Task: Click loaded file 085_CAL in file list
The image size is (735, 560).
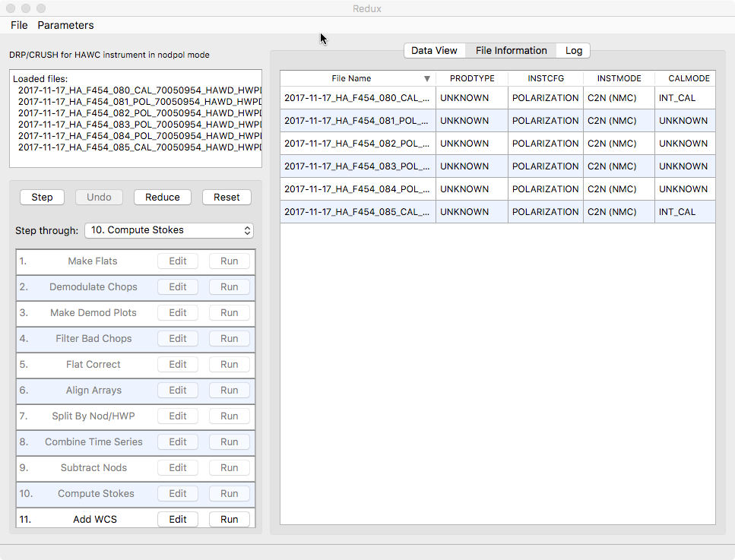Action: tap(140, 147)
